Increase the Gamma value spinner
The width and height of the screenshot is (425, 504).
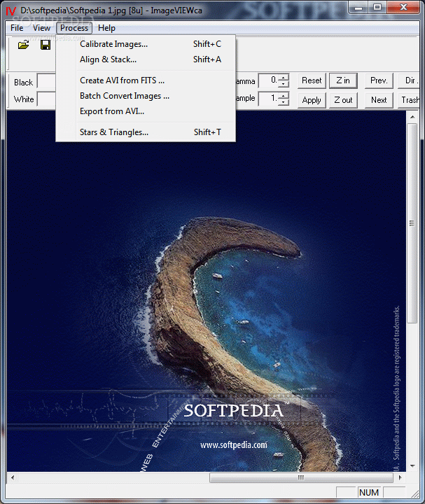tap(284, 78)
